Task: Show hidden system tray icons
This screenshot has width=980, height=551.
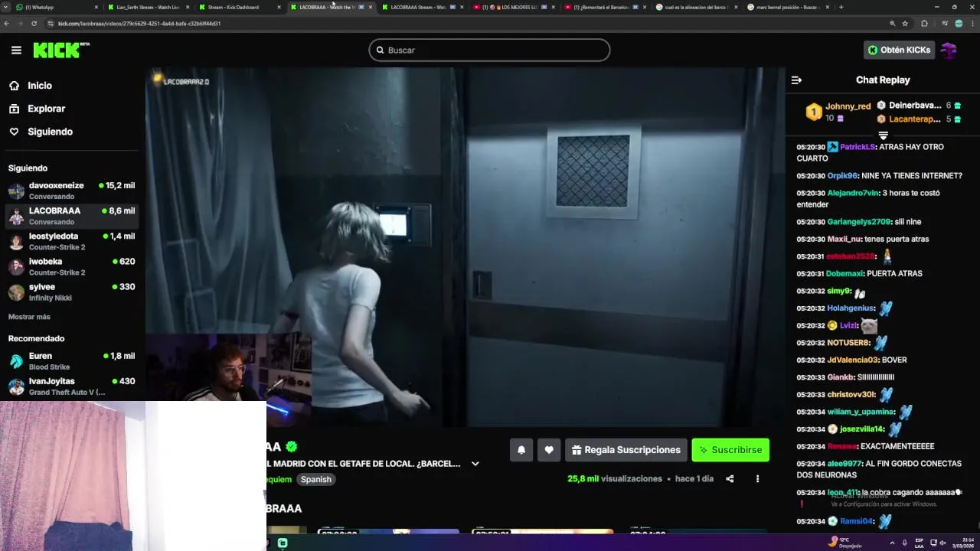Action: (892, 543)
